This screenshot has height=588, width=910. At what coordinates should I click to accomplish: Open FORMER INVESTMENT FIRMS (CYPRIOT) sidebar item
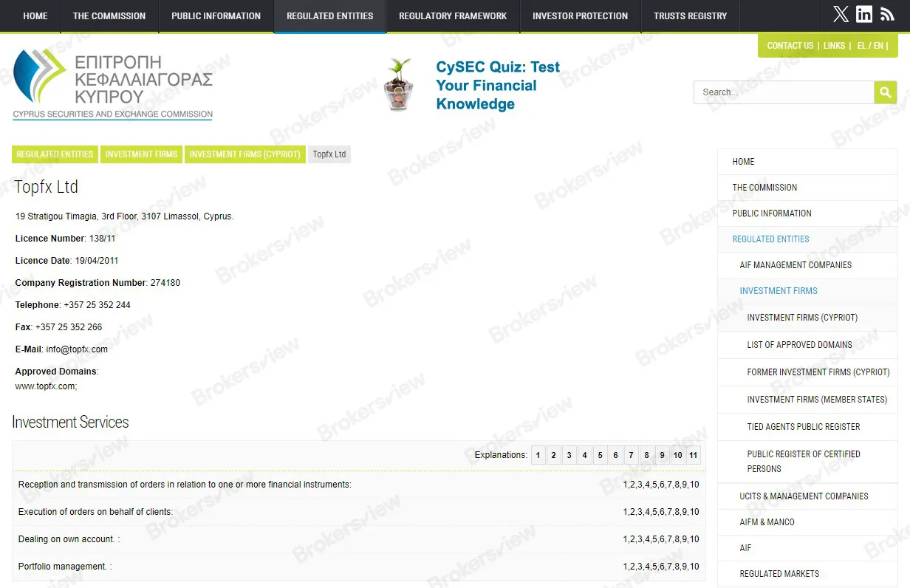point(807,372)
